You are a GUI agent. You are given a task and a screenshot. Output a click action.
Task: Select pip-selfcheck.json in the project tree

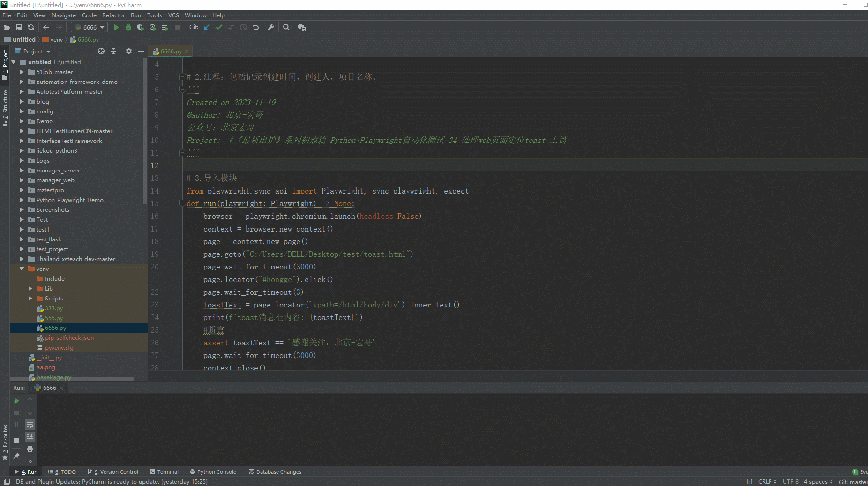point(69,338)
